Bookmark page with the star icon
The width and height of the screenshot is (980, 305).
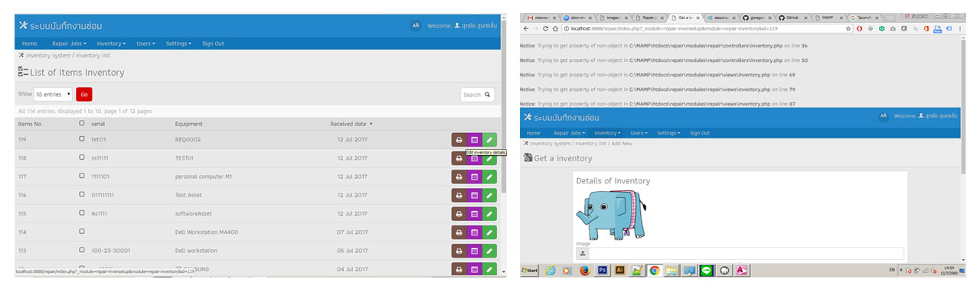point(848,28)
